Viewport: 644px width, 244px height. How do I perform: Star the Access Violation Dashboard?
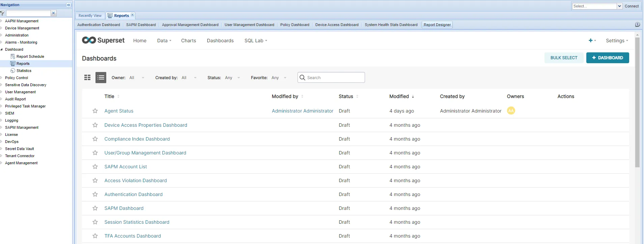(x=95, y=180)
